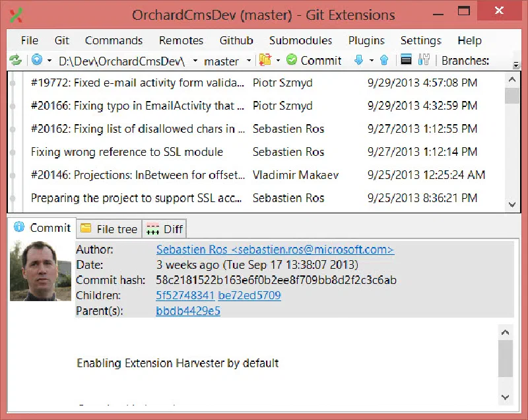Click the plus-minus icon on Diff tab
The height and width of the screenshot is (420, 528).
click(152, 229)
